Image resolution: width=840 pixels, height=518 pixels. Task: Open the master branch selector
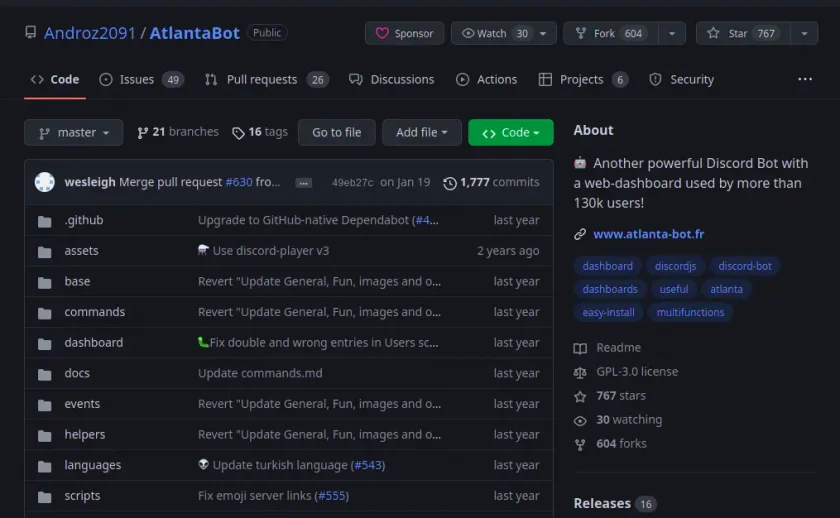(73, 132)
